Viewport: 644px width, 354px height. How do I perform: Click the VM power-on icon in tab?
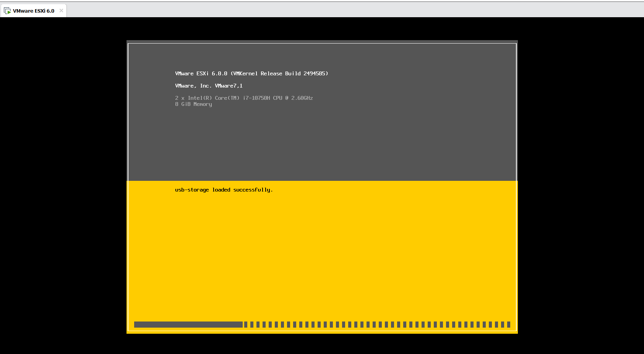(x=7, y=11)
